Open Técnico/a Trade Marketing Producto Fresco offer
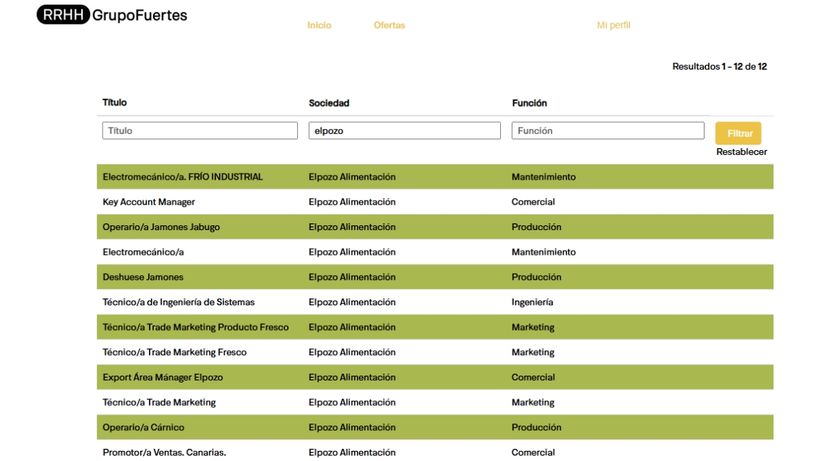This screenshot has width=820, height=461. 196,327
